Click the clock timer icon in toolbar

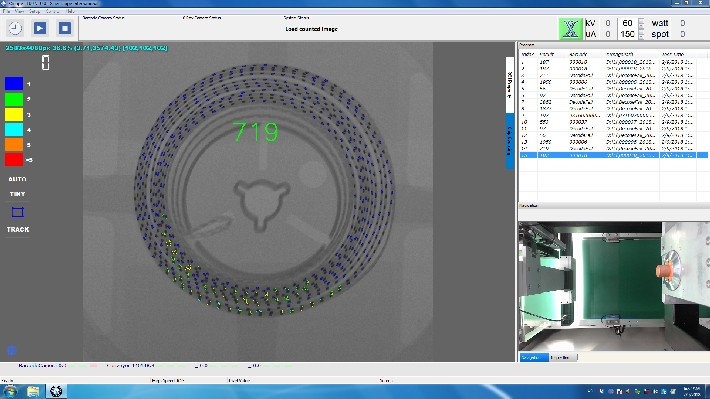(15, 28)
